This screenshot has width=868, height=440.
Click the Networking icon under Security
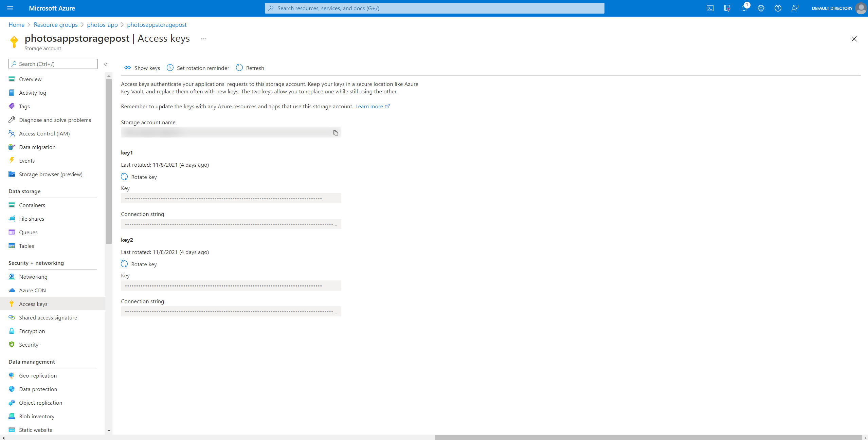click(11, 277)
